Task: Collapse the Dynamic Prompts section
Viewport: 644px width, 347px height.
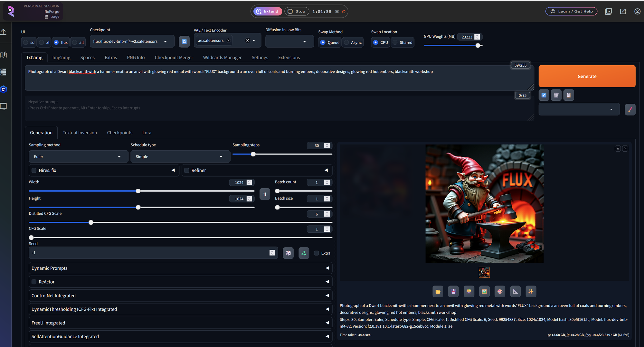Action: pyautogui.click(x=327, y=268)
